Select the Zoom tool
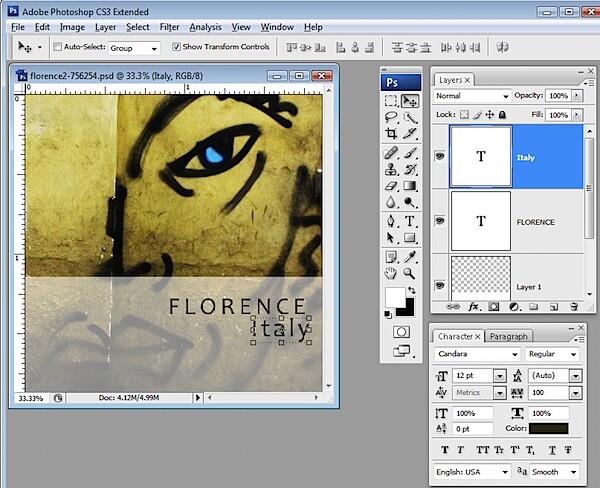The image size is (600, 488). (409, 273)
